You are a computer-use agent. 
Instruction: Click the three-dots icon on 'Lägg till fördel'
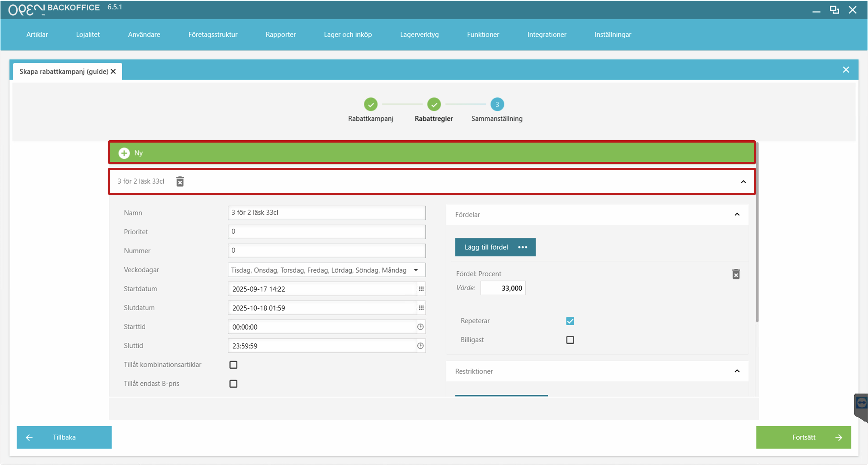pyautogui.click(x=523, y=248)
